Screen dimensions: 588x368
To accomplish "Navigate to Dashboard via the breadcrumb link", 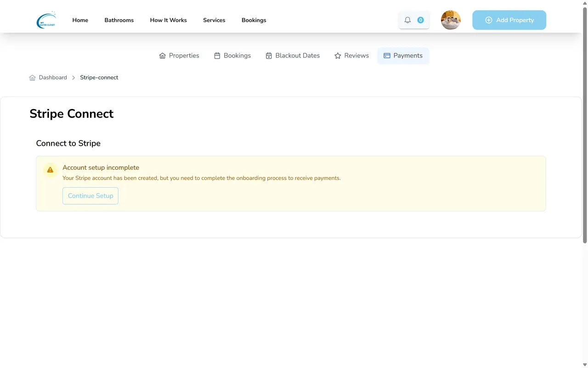I will 53,77.
